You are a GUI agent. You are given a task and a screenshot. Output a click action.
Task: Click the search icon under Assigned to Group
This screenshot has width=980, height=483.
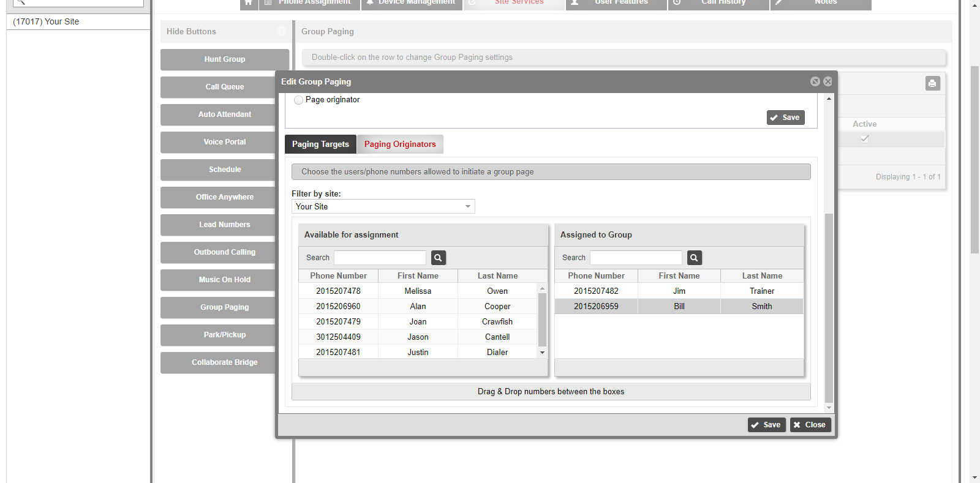point(695,258)
